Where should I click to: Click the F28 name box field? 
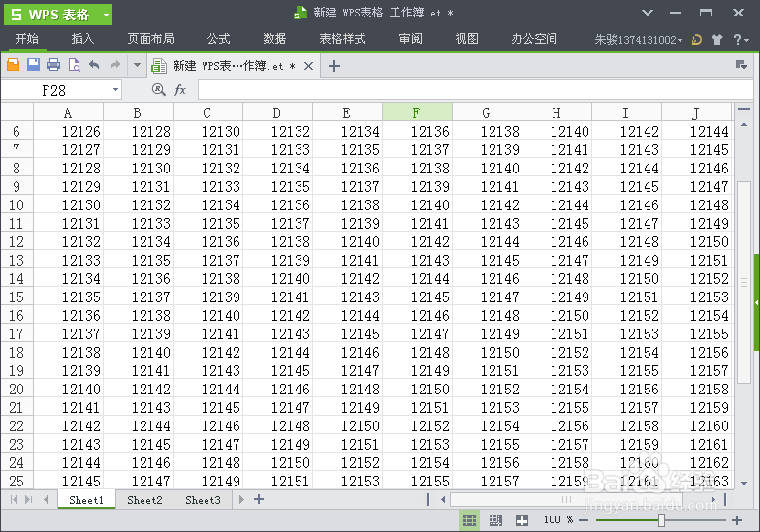point(55,90)
